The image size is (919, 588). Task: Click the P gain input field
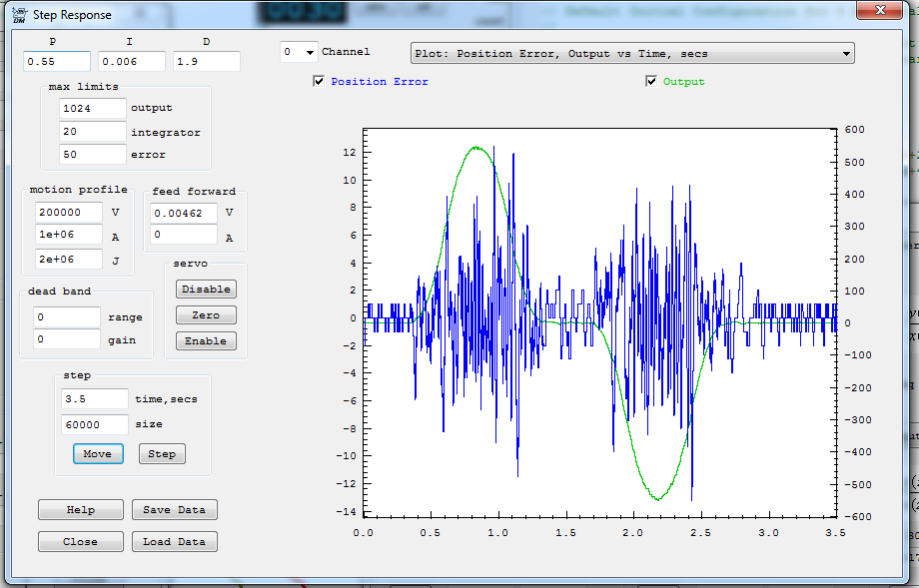[57, 62]
